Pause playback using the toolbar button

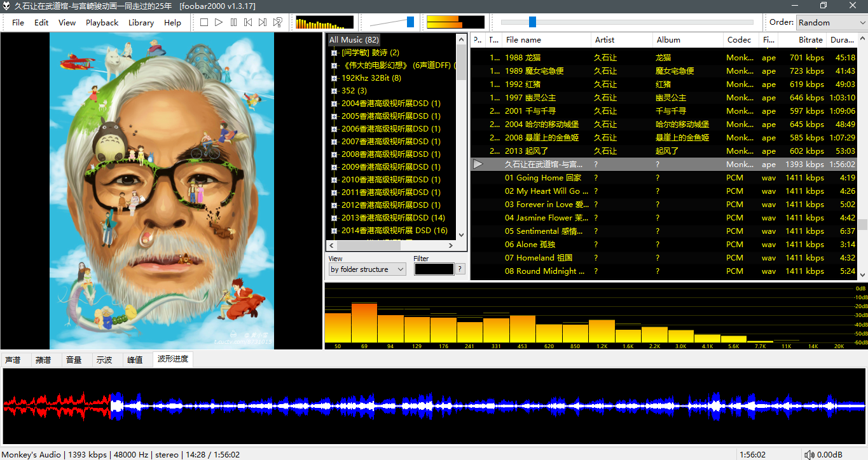tap(233, 22)
